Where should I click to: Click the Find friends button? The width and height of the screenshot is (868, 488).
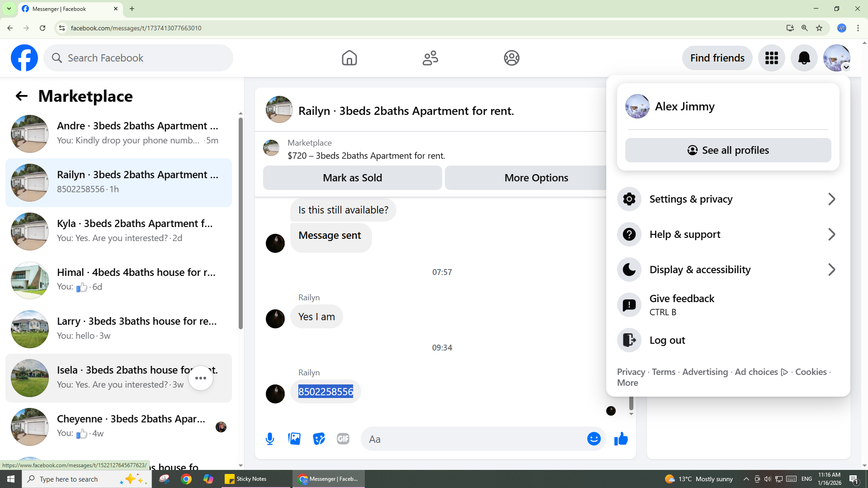717,58
